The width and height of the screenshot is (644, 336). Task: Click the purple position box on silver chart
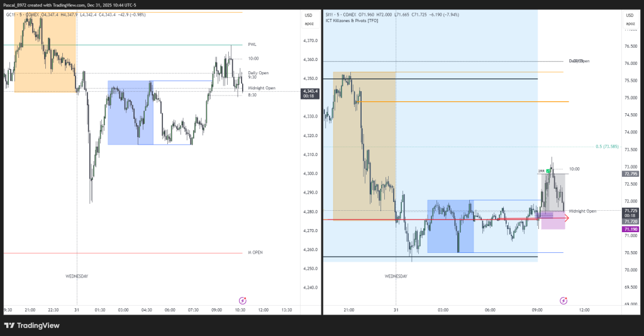552,224
